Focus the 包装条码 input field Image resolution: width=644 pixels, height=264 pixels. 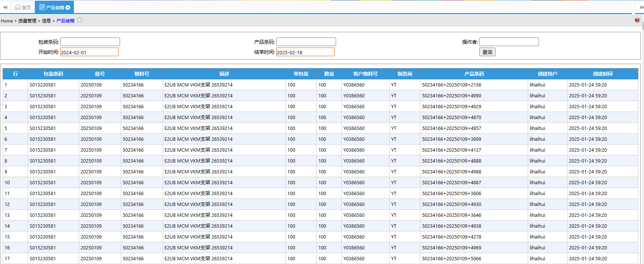click(x=90, y=42)
